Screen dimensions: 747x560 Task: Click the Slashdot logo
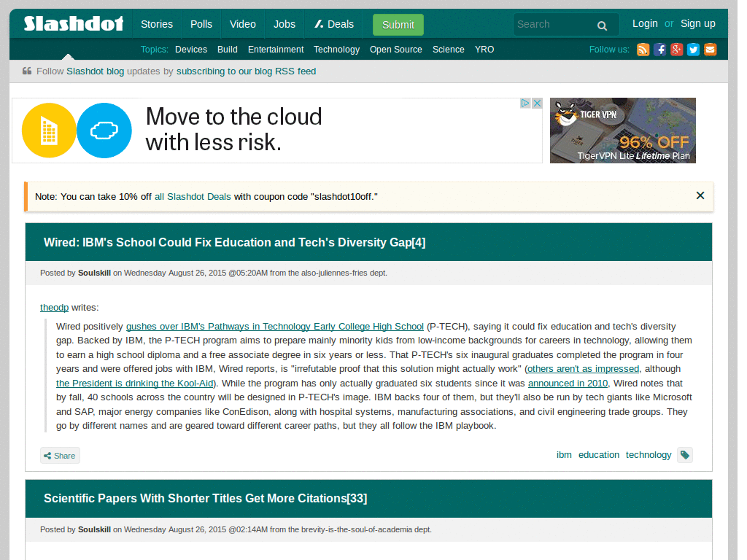point(73,24)
